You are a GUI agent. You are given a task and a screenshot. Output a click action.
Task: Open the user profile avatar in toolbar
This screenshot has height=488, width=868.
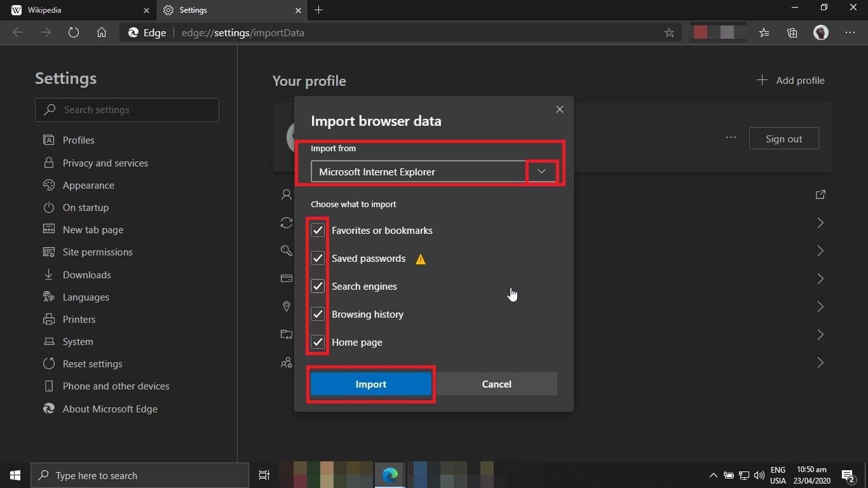[x=821, y=32]
